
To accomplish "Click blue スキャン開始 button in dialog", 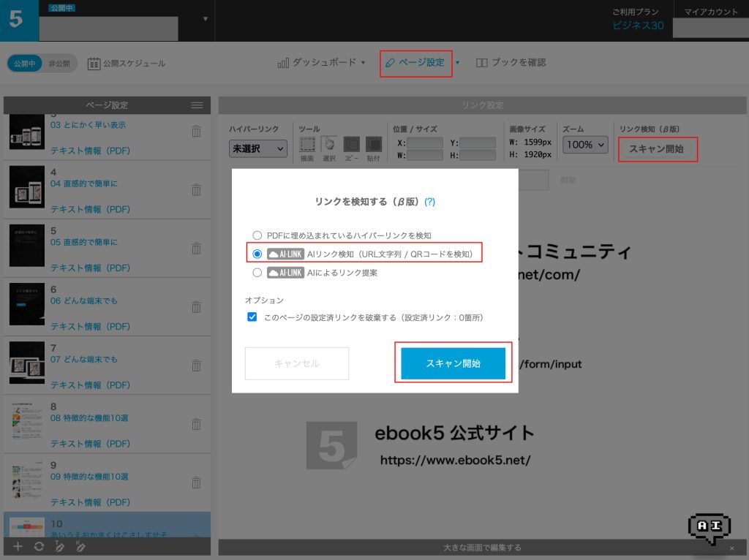I will click(453, 363).
